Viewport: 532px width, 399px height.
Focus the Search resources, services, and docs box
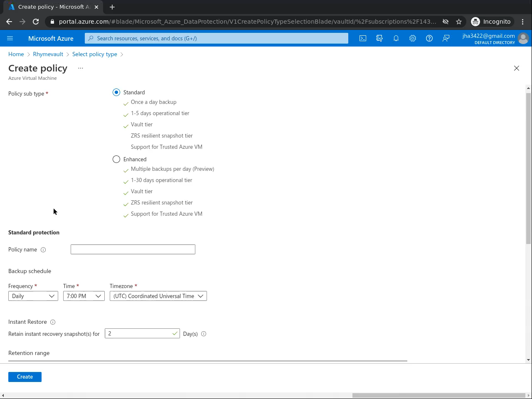217,38
